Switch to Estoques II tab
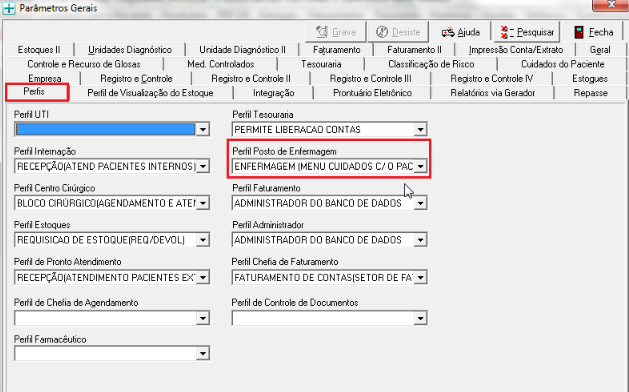The width and height of the screenshot is (629, 392). [39, 50]
